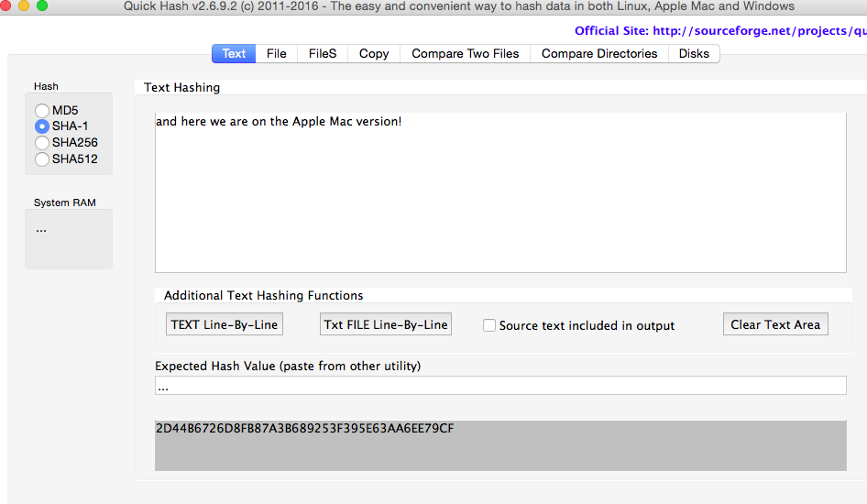Viewport: 867px width, 504px height.
Task: Switch to the Text tab
Action: click(x=234, y=53)
